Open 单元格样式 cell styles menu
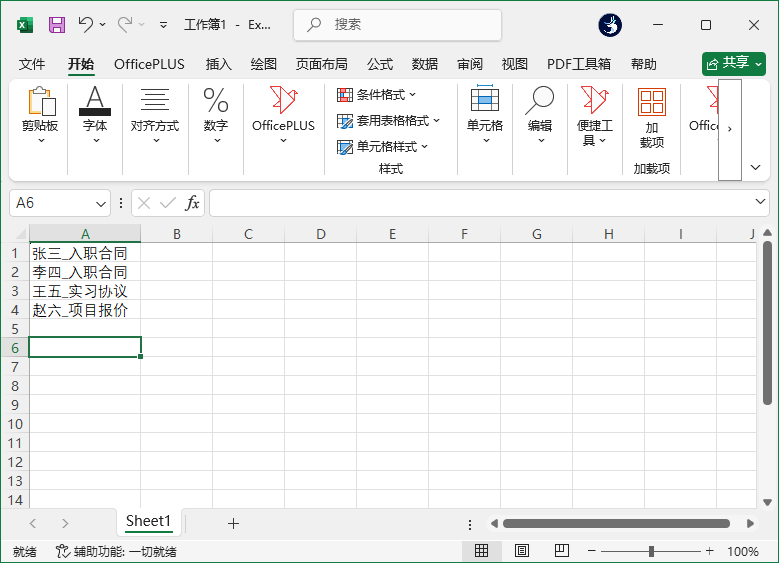Screen dimensions: 779x563 tap(383, 147)
